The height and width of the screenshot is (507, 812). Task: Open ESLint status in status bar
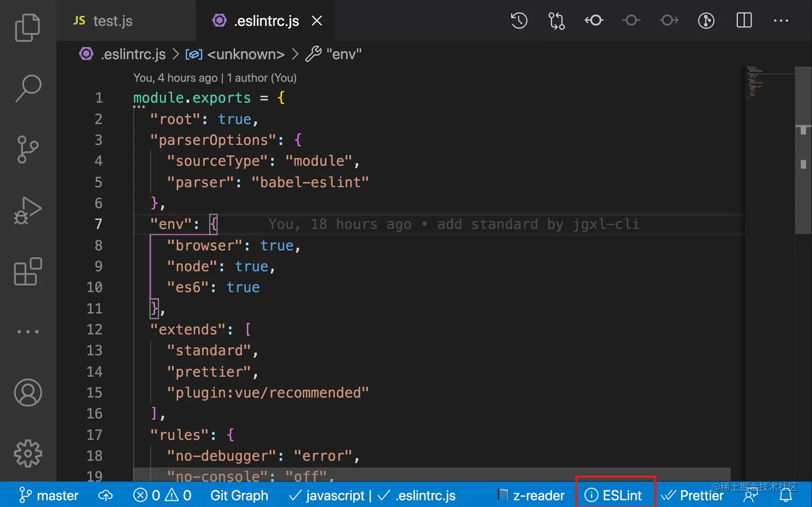pos(613,495)
